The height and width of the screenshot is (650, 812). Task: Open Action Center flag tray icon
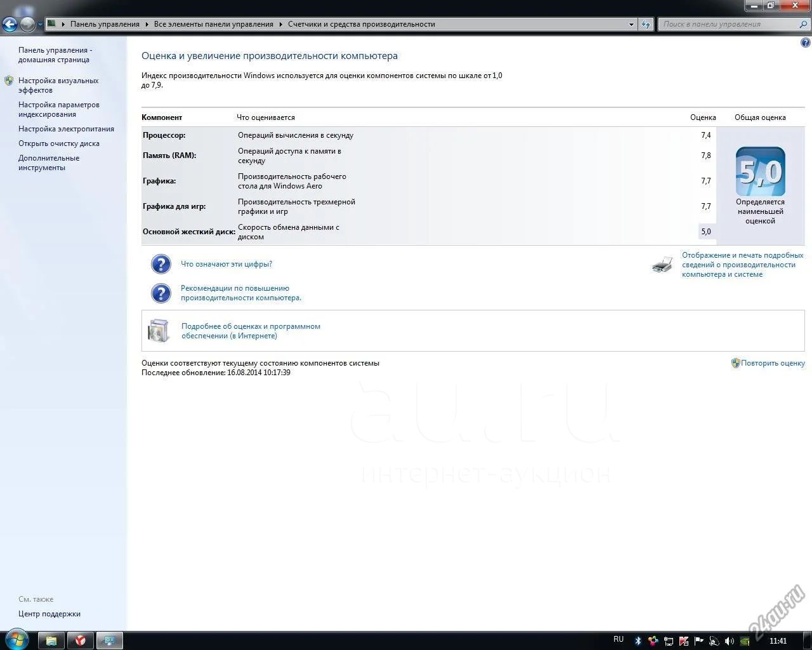699,641
